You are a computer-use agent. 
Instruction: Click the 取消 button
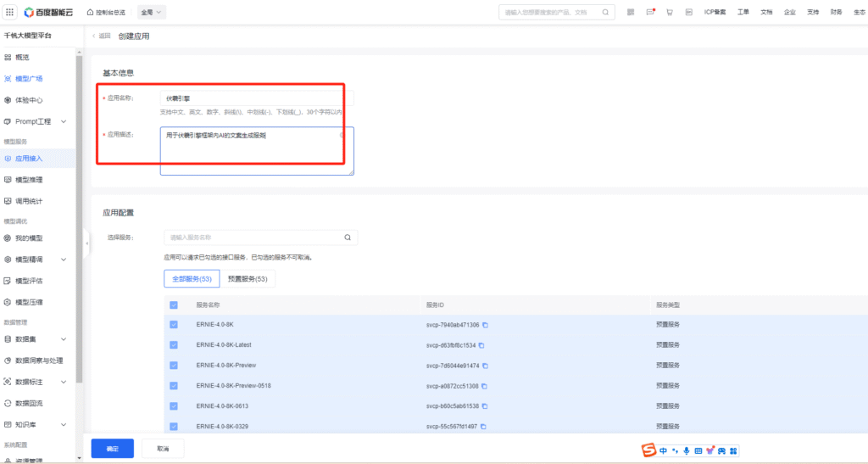point(162,448)
